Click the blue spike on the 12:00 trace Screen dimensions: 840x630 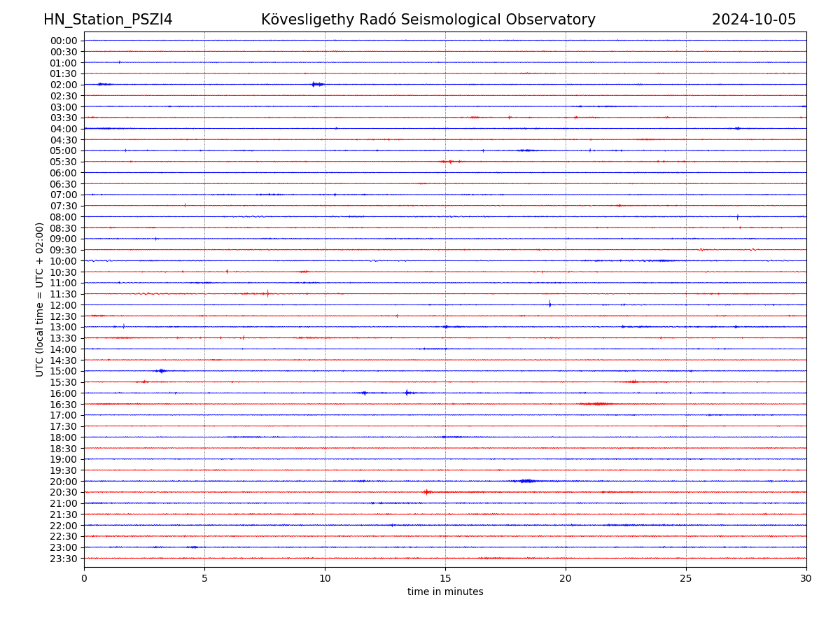pyautogui.click(x=549, y=304)
